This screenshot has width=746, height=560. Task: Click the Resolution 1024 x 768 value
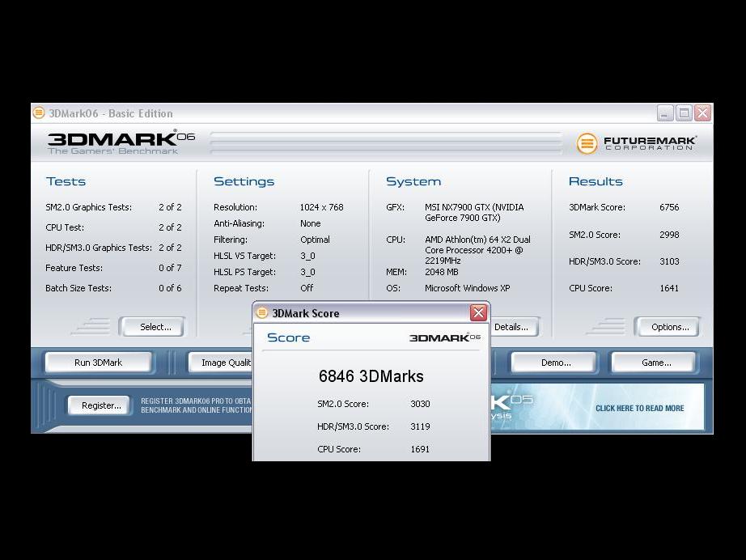point(321,207)
